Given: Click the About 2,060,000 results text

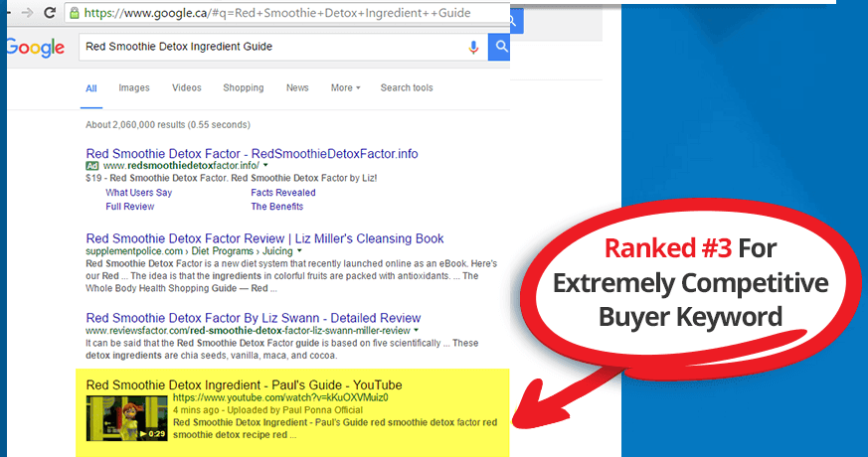Looking at the screenshot, I should (x=168, y=125).
